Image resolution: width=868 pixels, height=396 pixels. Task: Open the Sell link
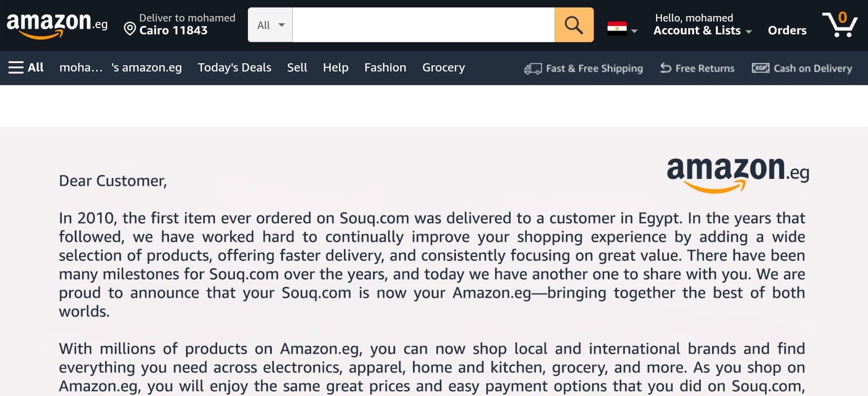(x=297, y=68)
